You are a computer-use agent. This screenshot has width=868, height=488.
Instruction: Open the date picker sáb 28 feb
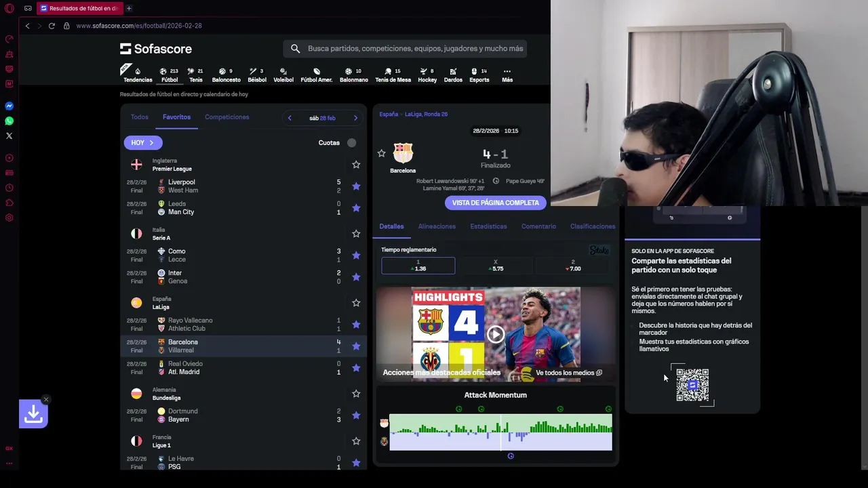pos(322,118)
